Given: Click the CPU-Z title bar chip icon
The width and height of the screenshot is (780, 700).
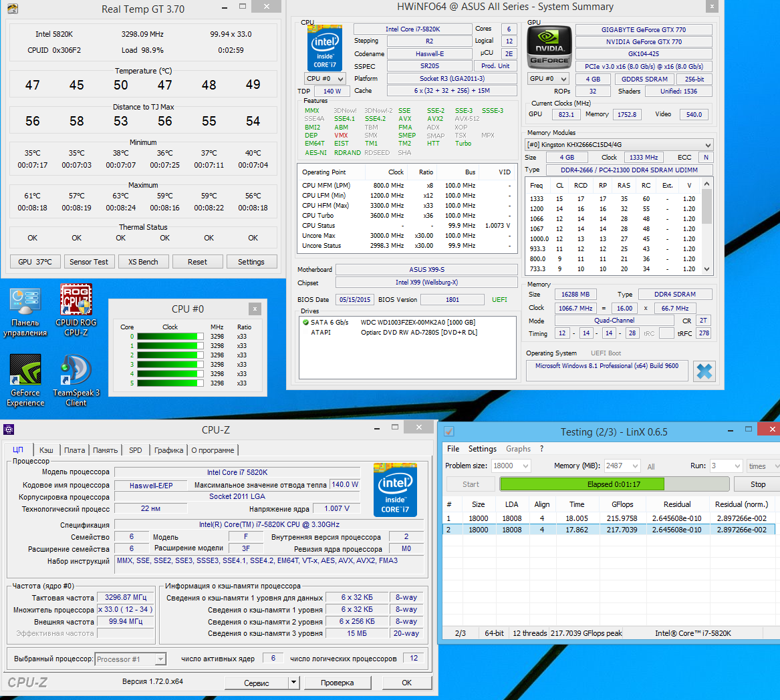Looking at the screenshot, I should pos(9,429).
